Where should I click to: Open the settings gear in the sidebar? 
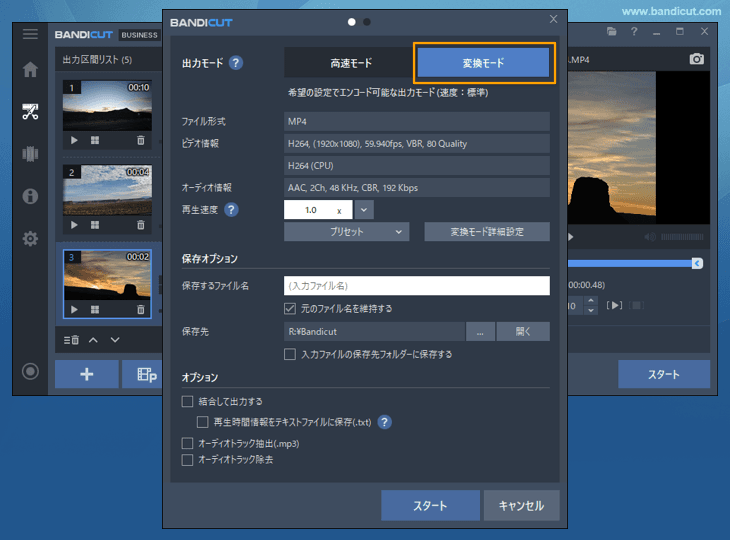[x=30, y=239]
